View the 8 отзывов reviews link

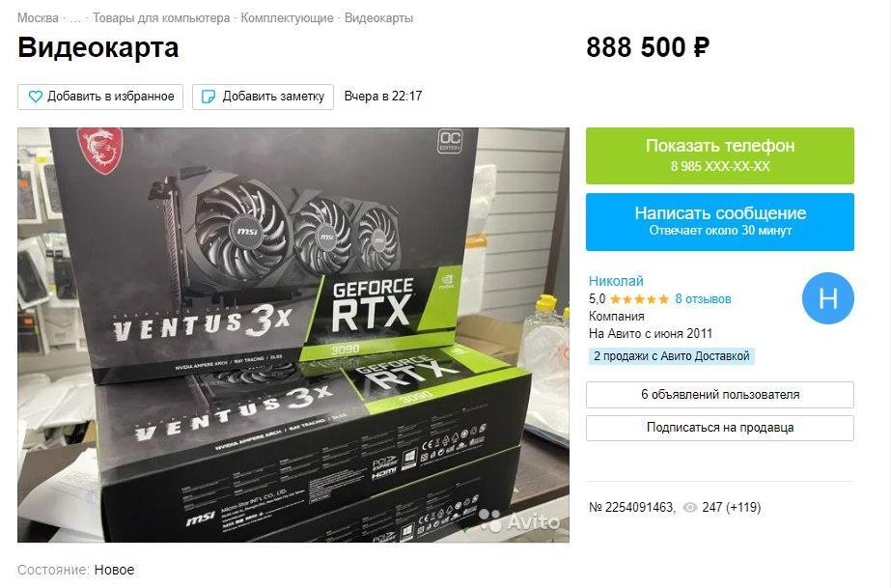coord(703,299)
